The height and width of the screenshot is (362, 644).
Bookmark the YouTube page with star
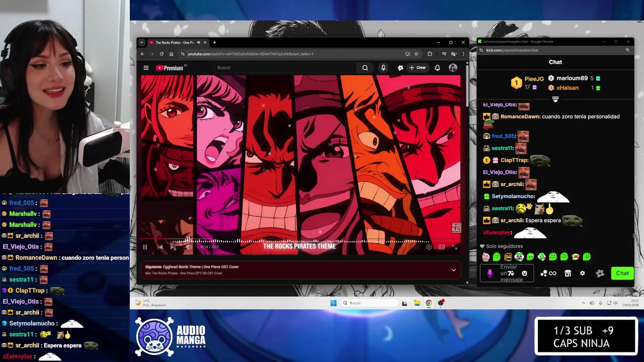[x=416, y=54]
